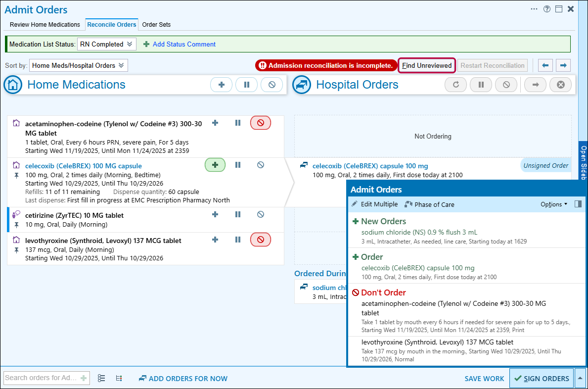This screenshot has width=588, height=389.
Task: Select levothyroxine entry under Don't Order
Action: [x=466, y=350]
